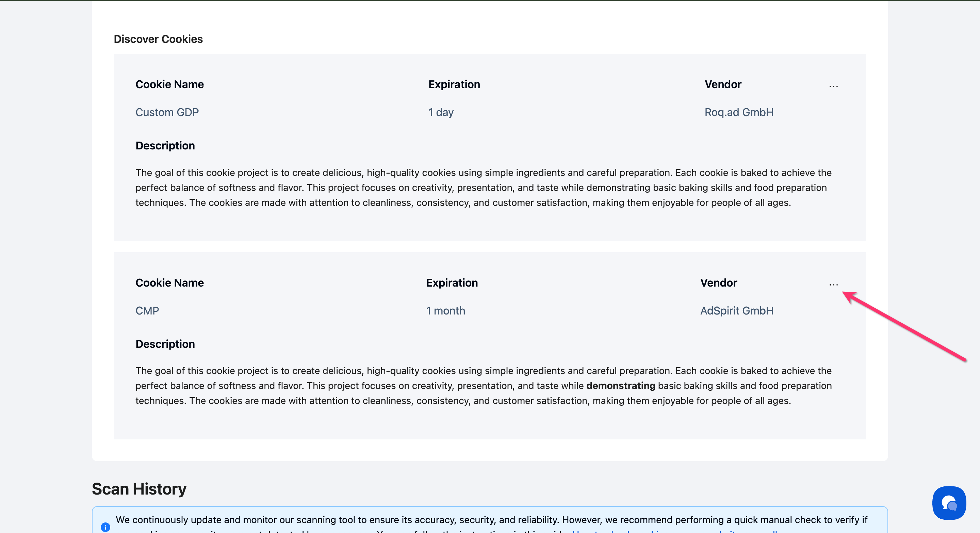Viewport: 980px width, 533px height.
Task: Click the Scan History heading
Action: point(139,489)
